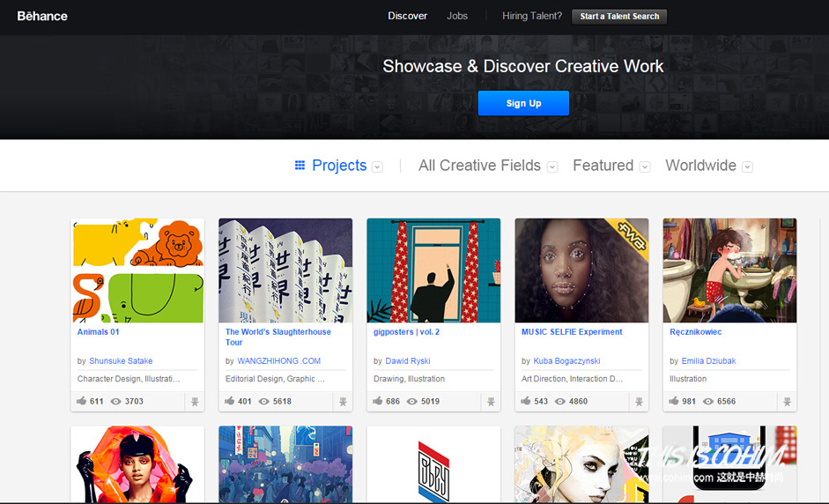
Task: Open the gigposters | vol. 2 title
Action: [x=406, y=332]
